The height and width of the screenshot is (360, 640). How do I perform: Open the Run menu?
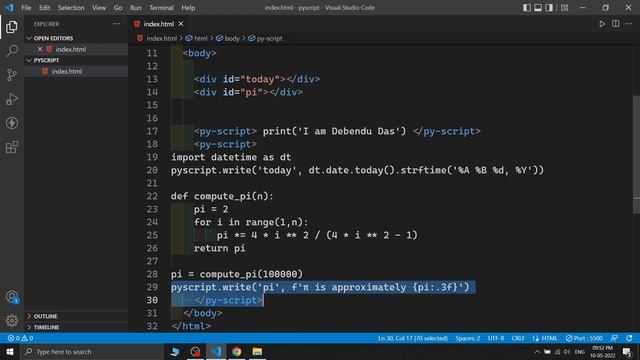(x=136, y=8)
